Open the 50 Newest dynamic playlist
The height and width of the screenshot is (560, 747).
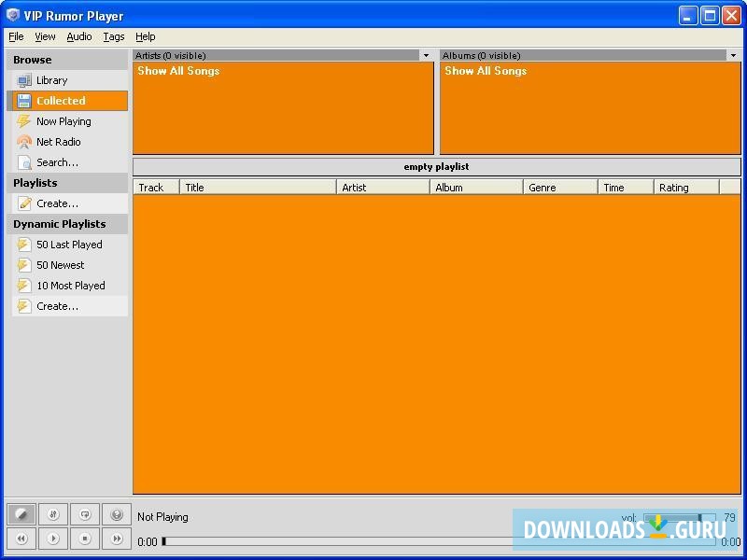point(69,265)
